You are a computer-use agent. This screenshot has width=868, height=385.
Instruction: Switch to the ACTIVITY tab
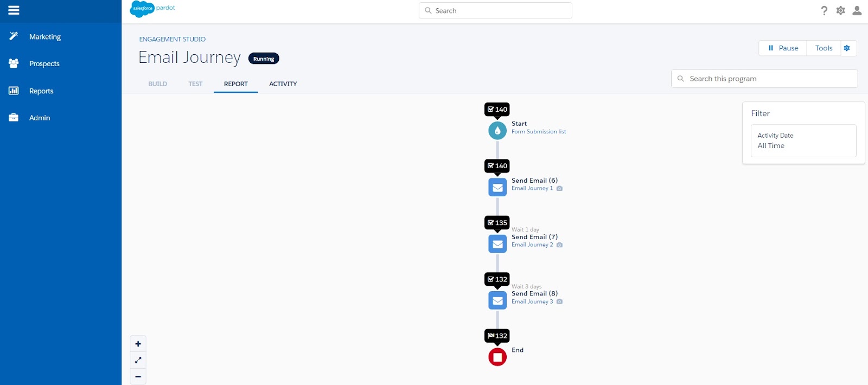coord(283,84)
